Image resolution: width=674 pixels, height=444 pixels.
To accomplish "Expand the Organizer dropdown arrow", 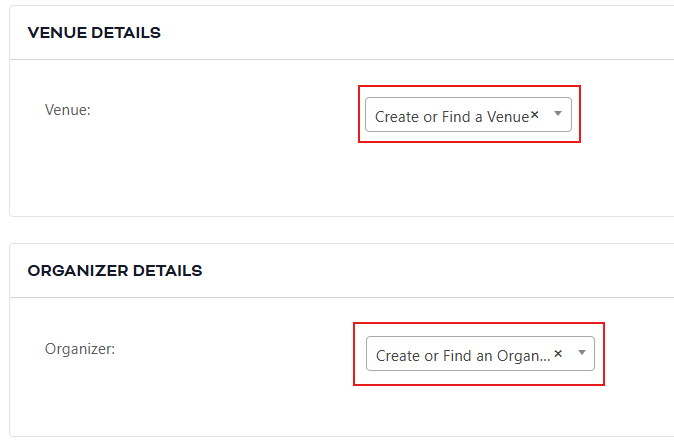I will pos(581,353).
